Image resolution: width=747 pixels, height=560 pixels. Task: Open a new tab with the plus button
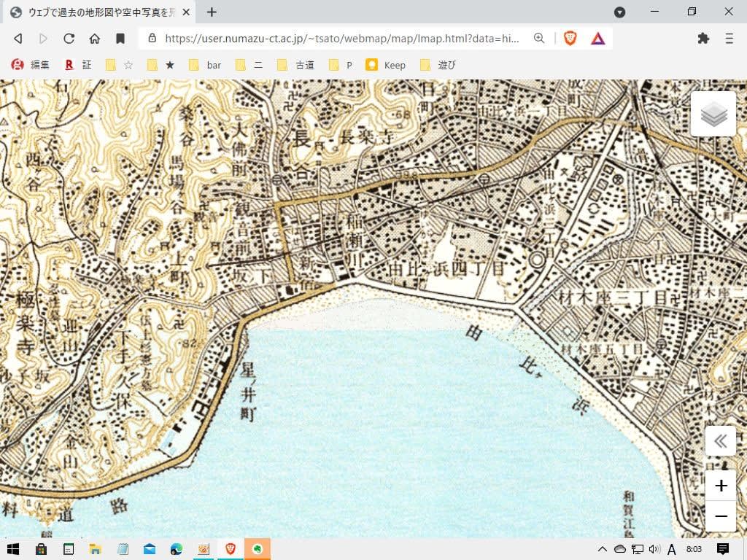pyautogui.click(x=212, y=12)
